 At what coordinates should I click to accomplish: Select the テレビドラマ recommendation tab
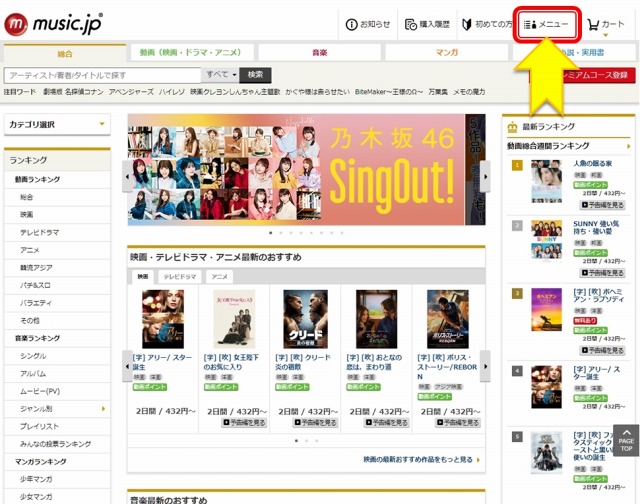tap(180, 276)
